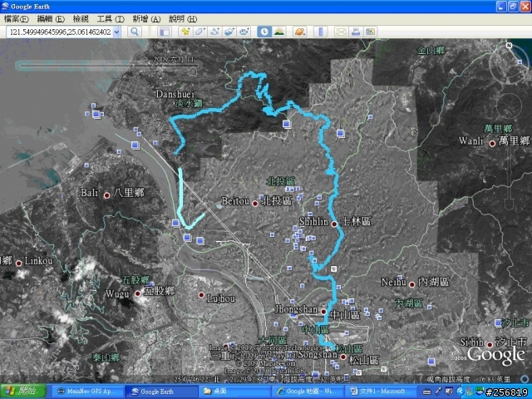532x399 pixels.
Task: Click the print icon
Action: click(356, 32)
